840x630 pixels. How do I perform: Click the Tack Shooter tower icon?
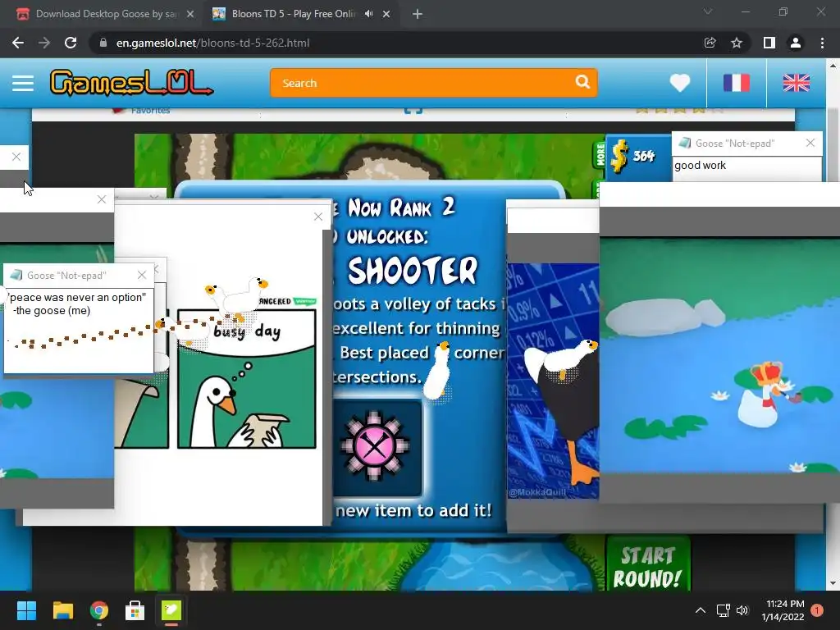pyautogui.click(x=375, y=446)
